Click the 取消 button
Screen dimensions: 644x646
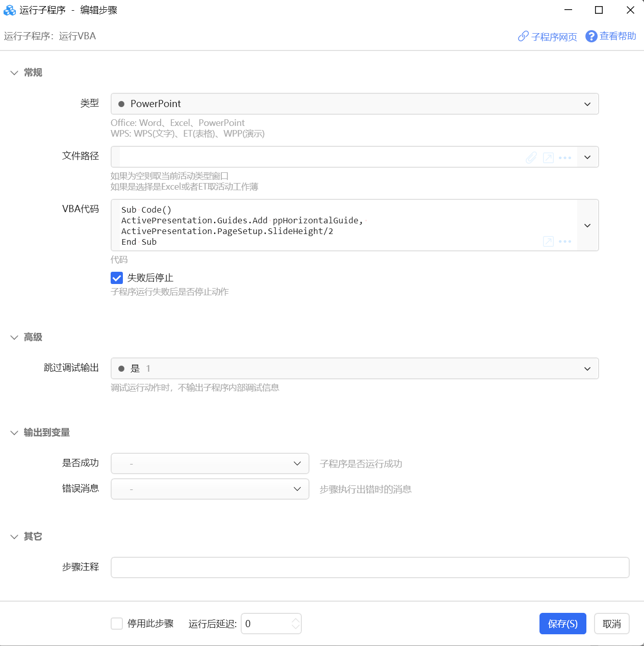coord(612,624)
